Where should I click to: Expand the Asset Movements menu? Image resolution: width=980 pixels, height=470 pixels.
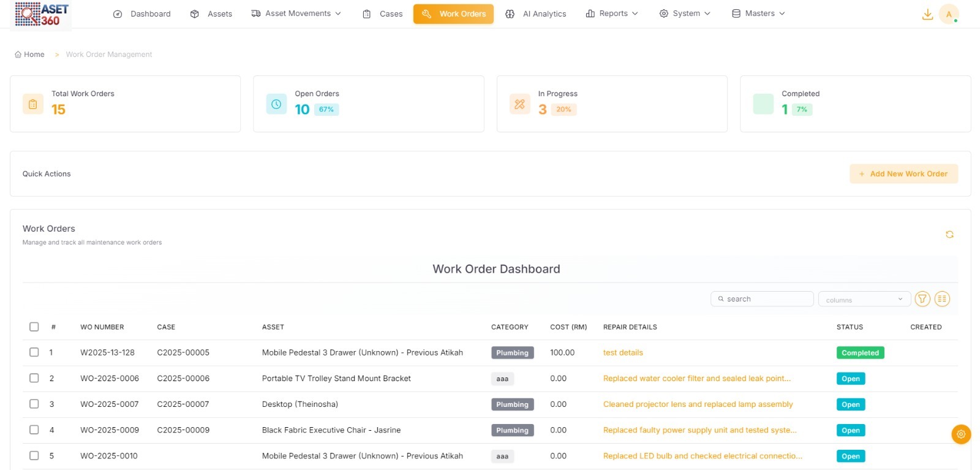(296, 13)
